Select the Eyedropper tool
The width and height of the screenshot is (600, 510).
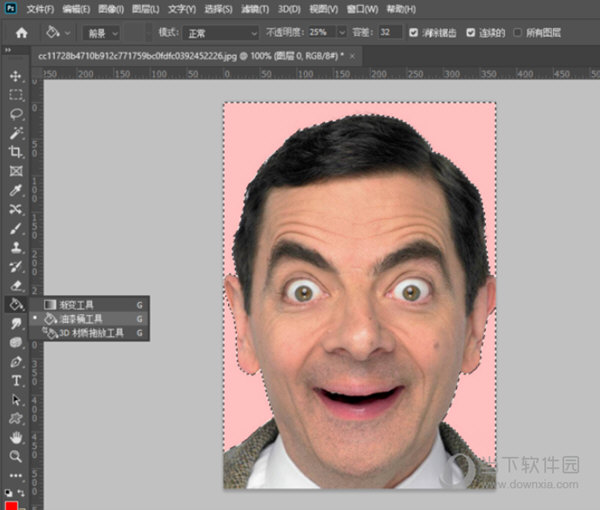[16, 190]
